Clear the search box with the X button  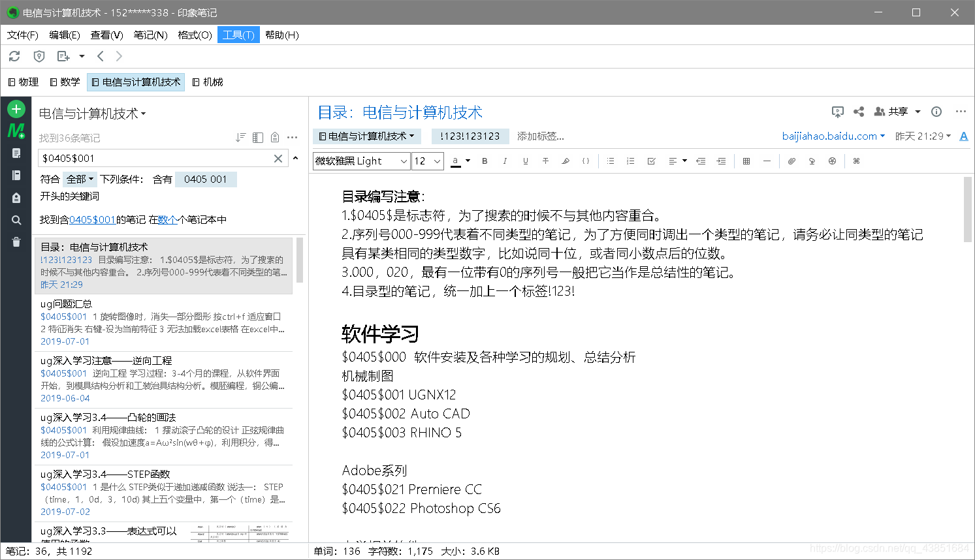pos(278,158)
